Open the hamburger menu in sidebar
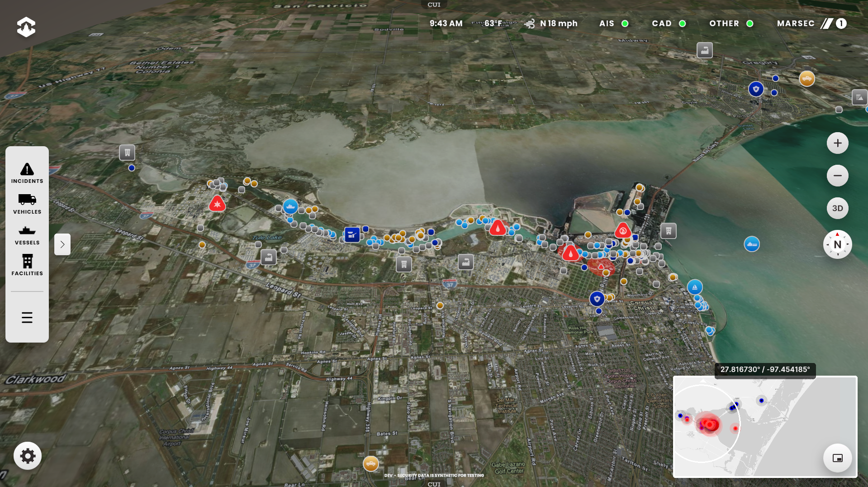This screenshot has width=868, height=487. click(27, 317)
